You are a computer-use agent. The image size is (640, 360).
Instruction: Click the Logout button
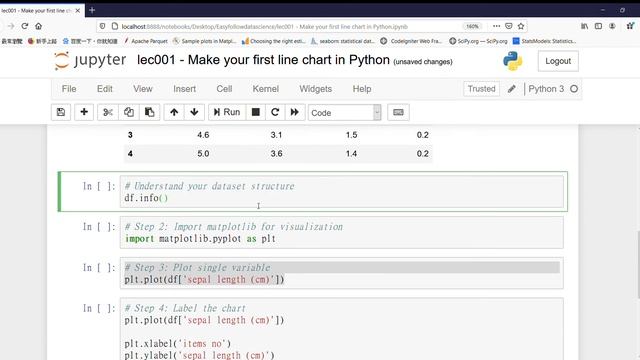tap(558, 61)
